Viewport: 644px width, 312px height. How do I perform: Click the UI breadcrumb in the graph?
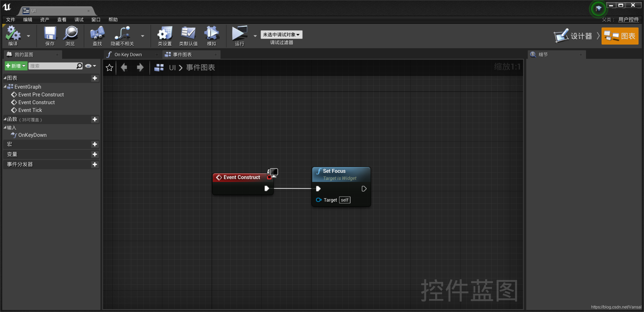tap(172, 68)
